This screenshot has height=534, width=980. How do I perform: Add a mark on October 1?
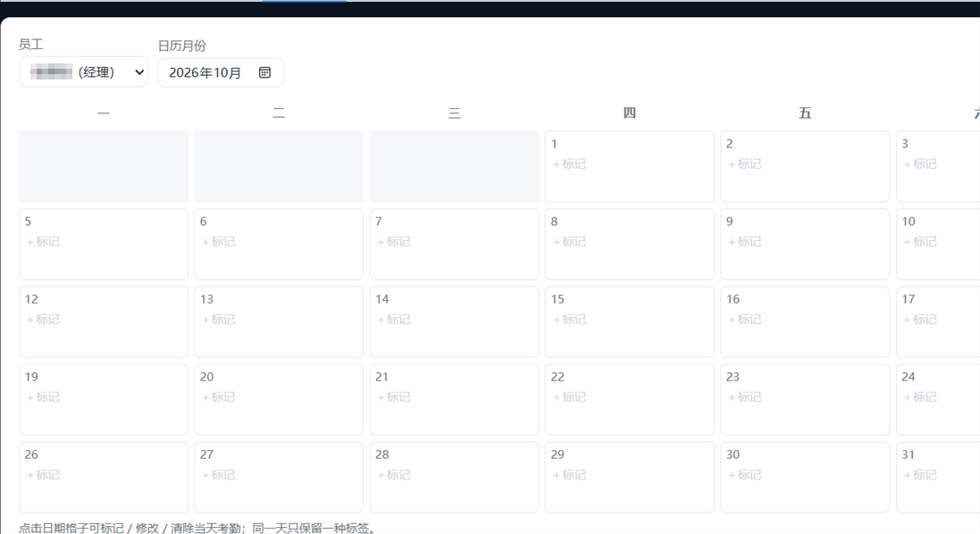(x=569, y=164)
